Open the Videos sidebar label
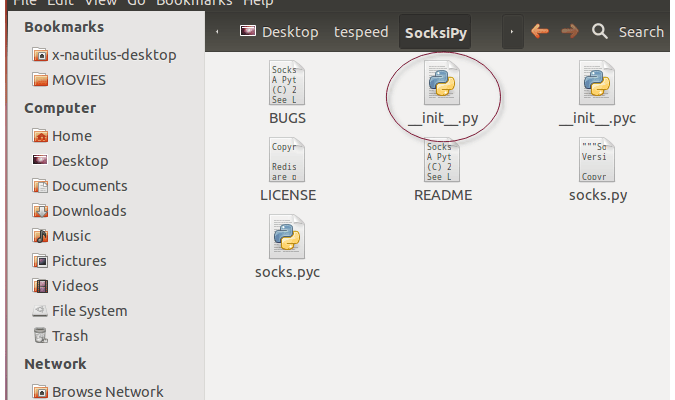 click(75, 285)
